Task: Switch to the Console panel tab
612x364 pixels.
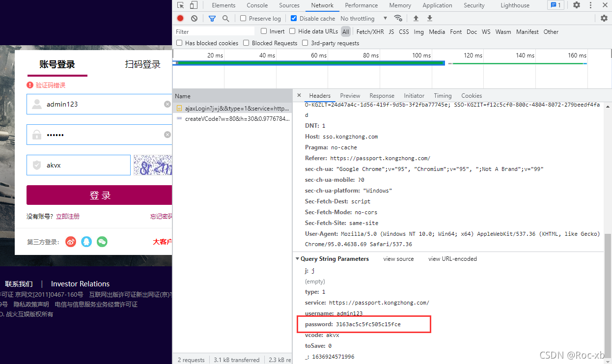Action: [x=257, y=5]
